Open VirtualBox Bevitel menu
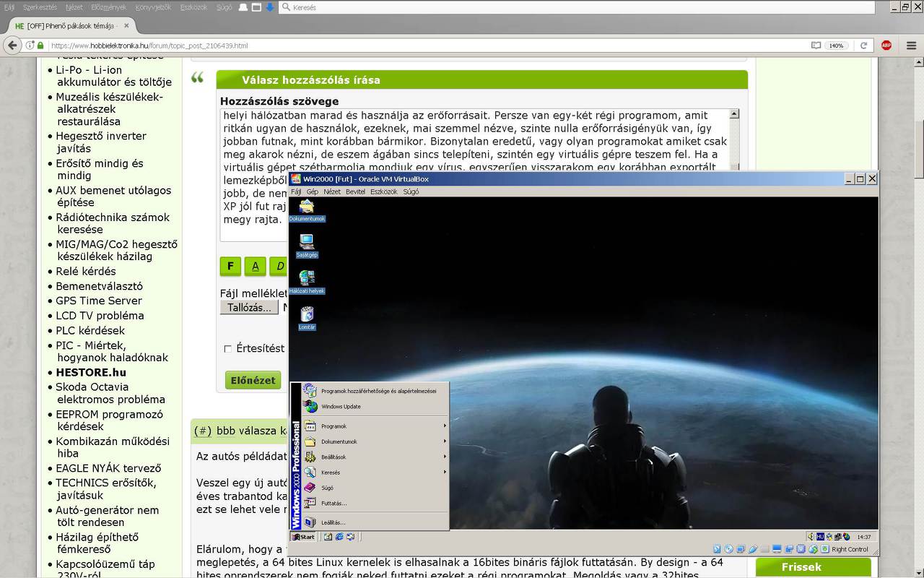The image size is (924, 578). coord(355,191)
